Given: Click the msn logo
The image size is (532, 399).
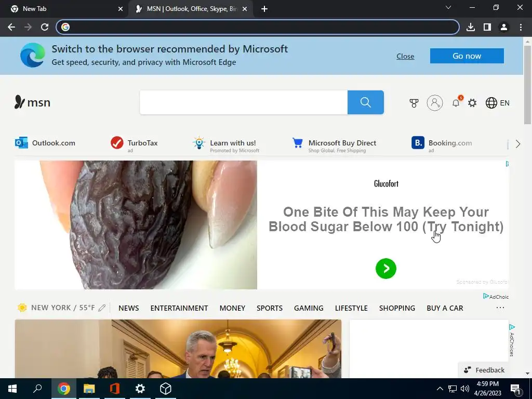Looking at the screenshot, I should [33, 102].
